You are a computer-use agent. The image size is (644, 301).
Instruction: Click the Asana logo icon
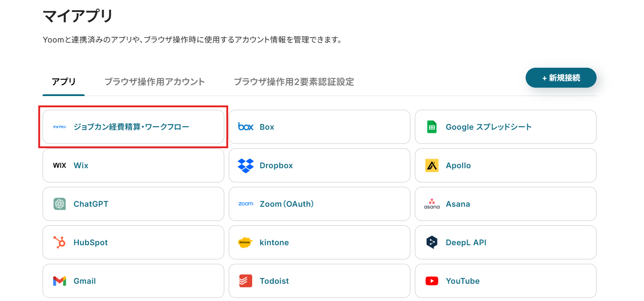tap(432, 204)
